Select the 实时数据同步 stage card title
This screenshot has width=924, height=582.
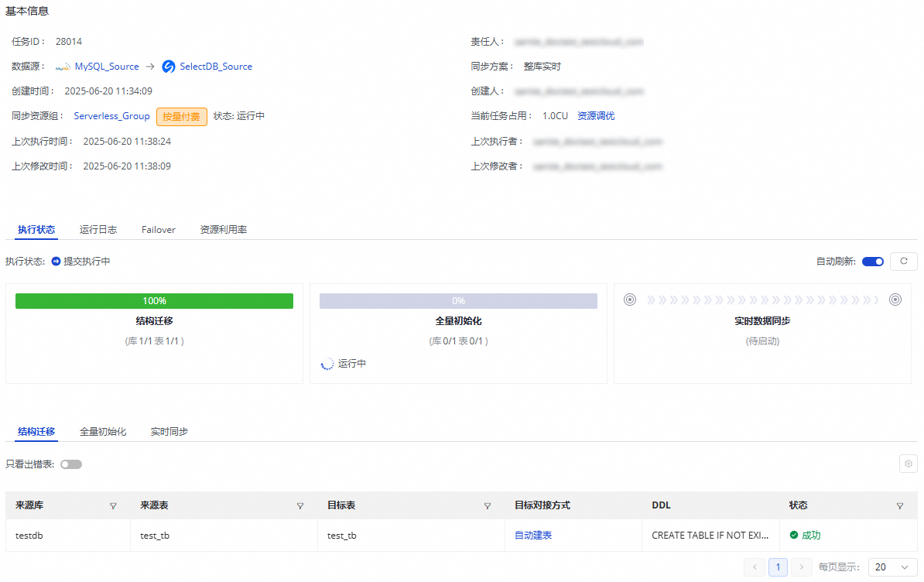(x=762, y=321)
